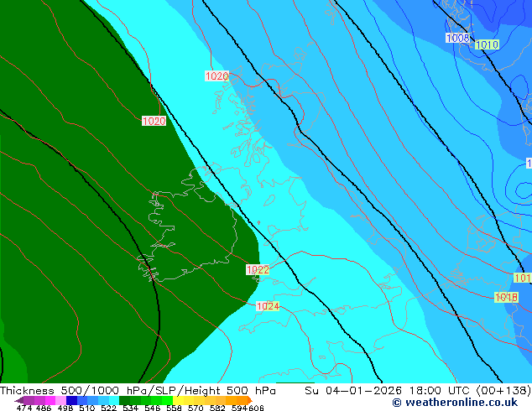Click the forecast date 'Su 04-01-2026'

click(353, 391)
